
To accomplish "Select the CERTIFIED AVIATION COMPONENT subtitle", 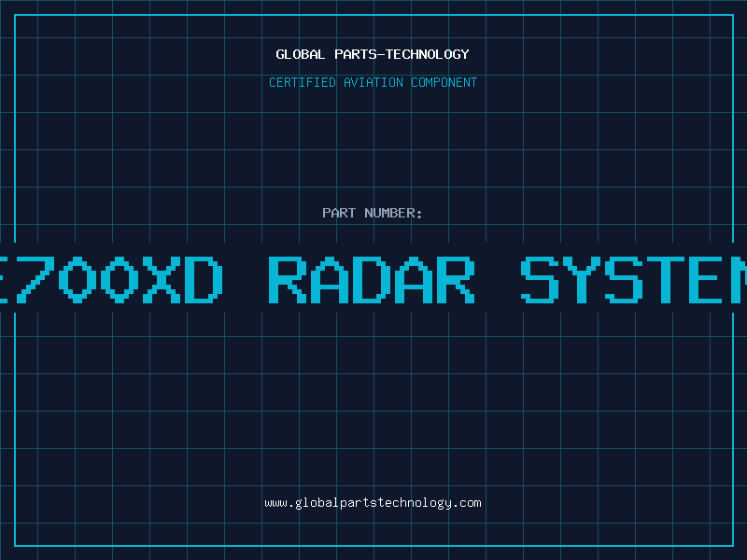I will pyautogui.click(x=373, y=82).
